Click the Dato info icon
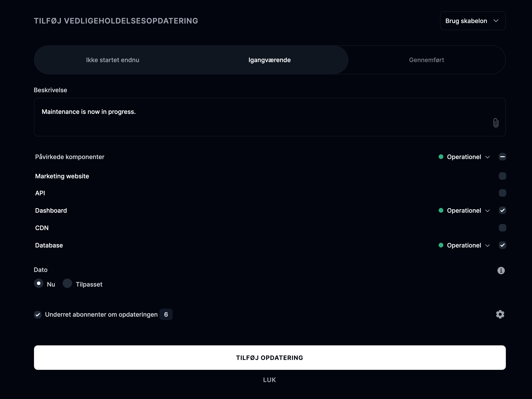The image size is (532, 399). point(501,270)
